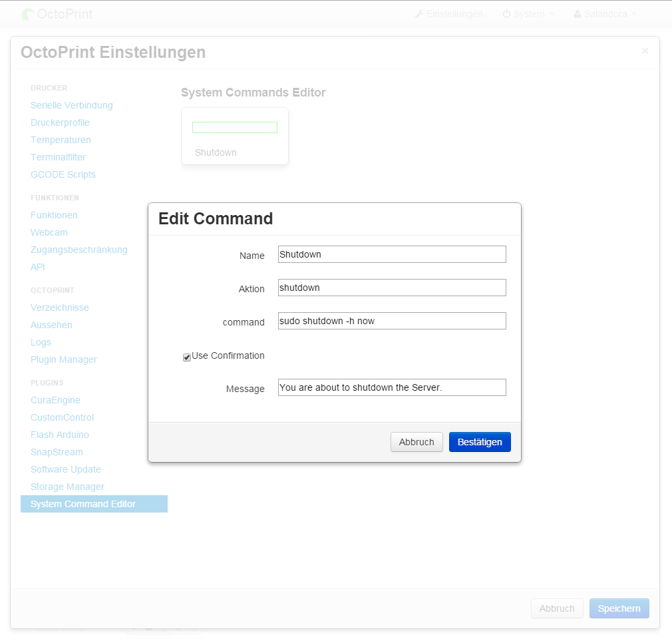
Task: Open Storage Manager settings
Action: coord(67,487)
